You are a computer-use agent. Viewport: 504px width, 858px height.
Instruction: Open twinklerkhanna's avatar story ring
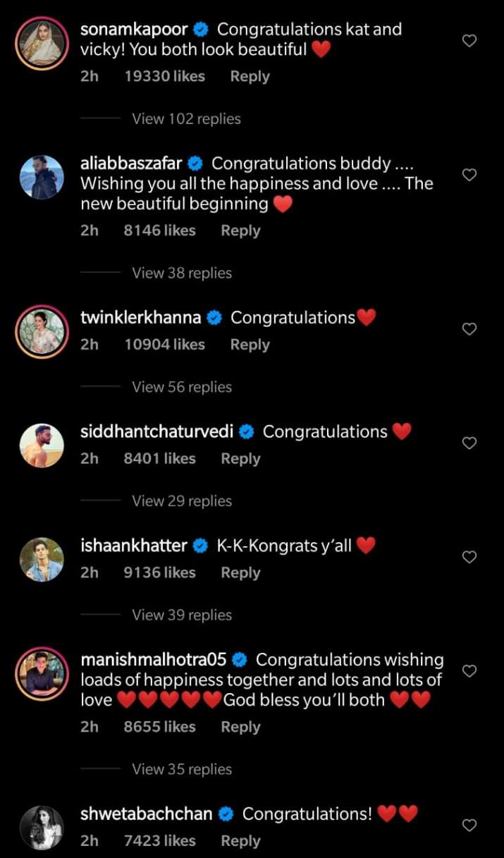click(42, 330)
